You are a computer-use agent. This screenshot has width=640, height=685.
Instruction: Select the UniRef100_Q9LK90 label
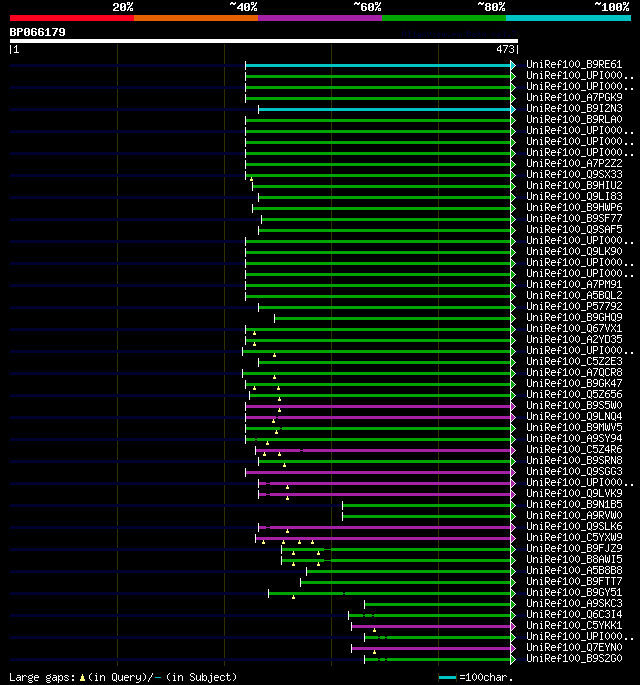tap(574, 251)
